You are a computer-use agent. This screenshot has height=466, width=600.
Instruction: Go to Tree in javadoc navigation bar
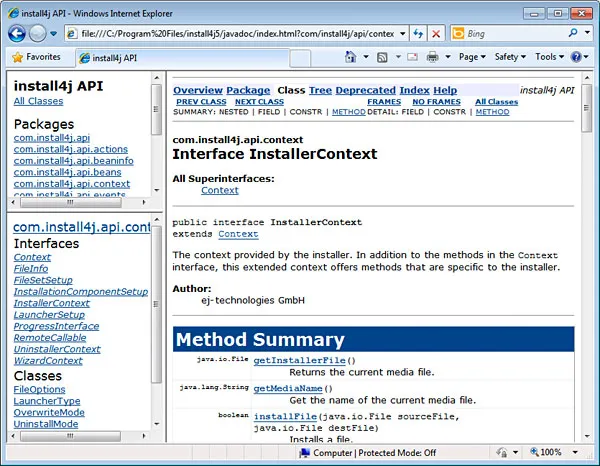click(320, 90)
